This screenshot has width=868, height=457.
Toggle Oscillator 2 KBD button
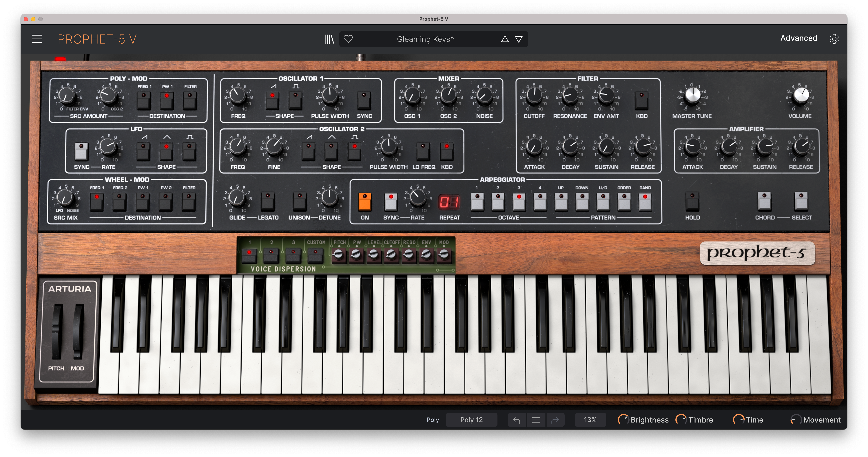(x=447, y=151)
